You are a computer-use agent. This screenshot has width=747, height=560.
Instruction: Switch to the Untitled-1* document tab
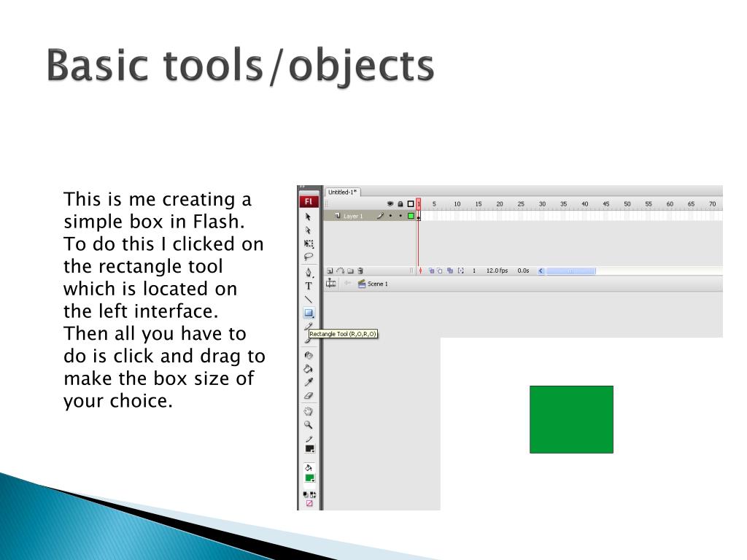coord(343,192)
